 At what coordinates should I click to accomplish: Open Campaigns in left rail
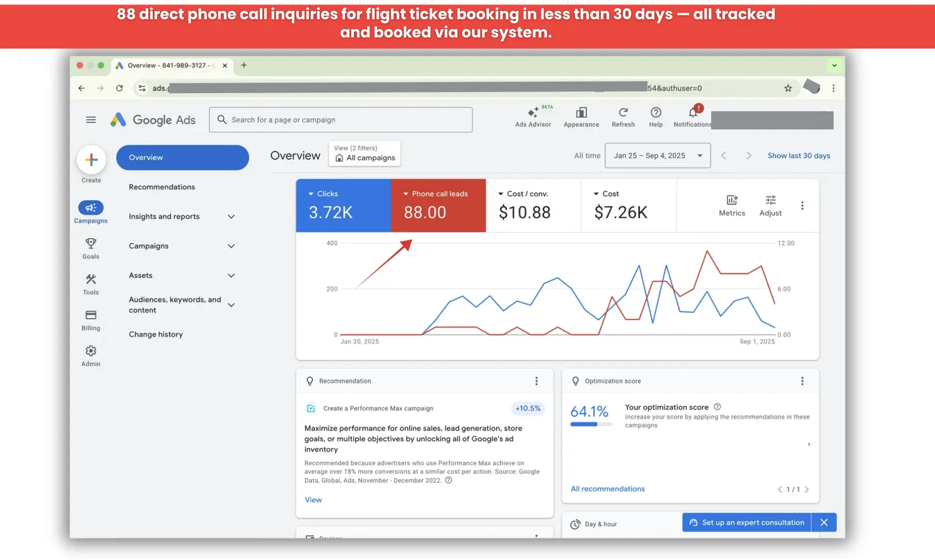pos(91,212)
